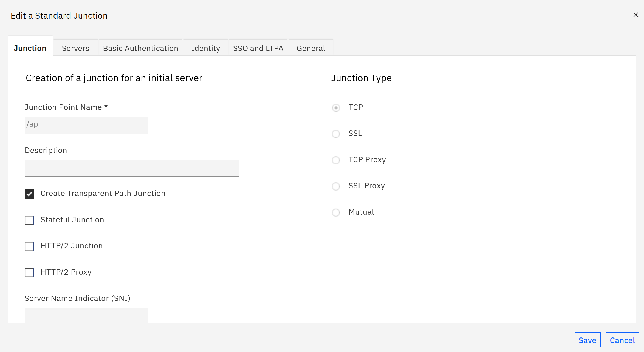Viewport: 644px width, 352px height.
Task: Open the Basic Authentication tab
Action: (x=140, y=48)
